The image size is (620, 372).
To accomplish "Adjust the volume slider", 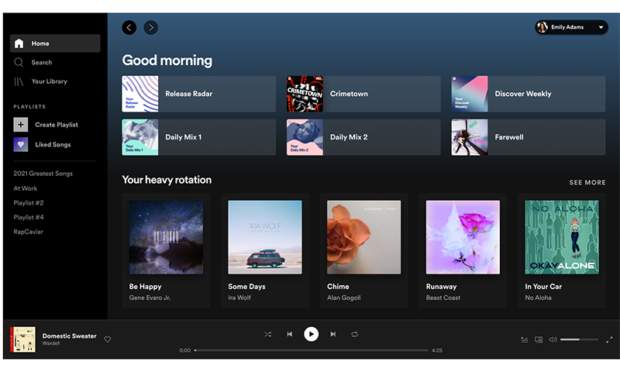I will click(x=579, y=340).
